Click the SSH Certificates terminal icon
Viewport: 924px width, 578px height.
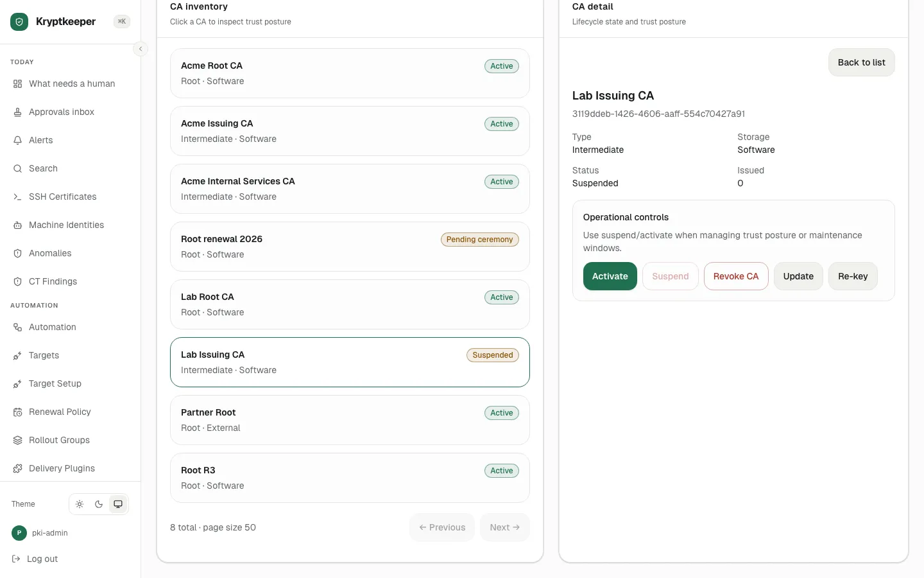(17, 197)
